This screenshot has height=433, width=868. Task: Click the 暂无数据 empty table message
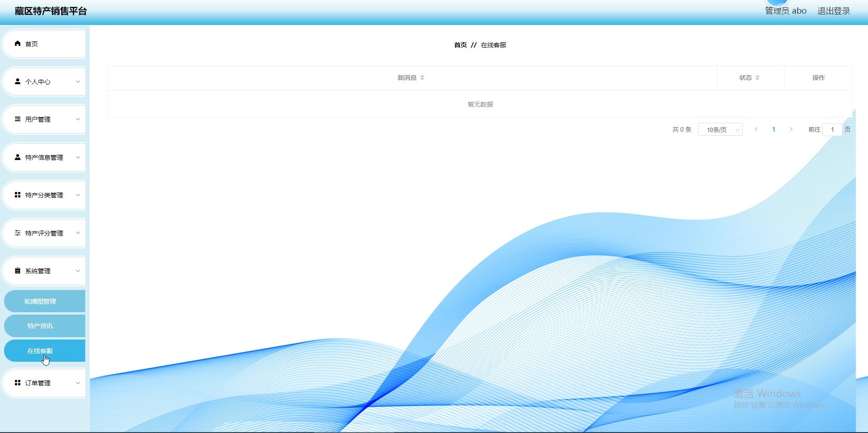click(480, 104)
